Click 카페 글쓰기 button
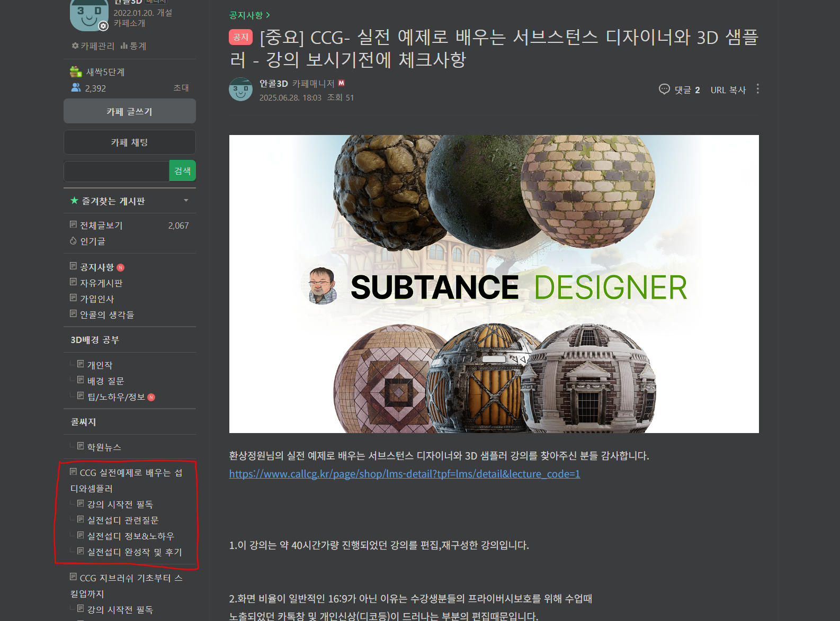Screen dimensions: 840x621 pyautogui.click(x=130, y=111)
